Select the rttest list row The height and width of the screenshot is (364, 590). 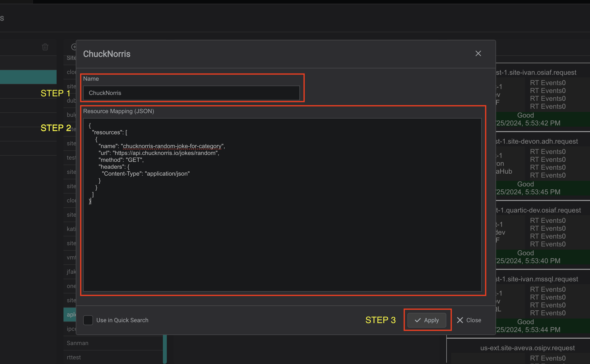[x=113, y=357]
